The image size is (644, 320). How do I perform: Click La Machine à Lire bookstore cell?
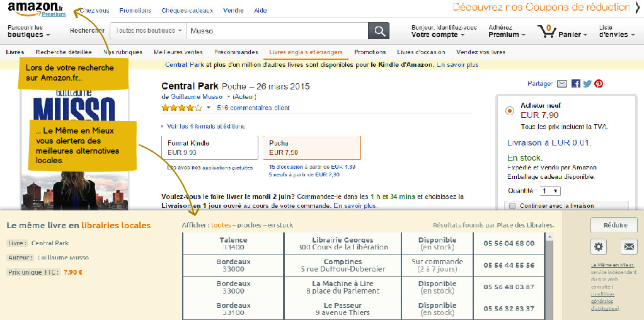(x=343, y=287)
